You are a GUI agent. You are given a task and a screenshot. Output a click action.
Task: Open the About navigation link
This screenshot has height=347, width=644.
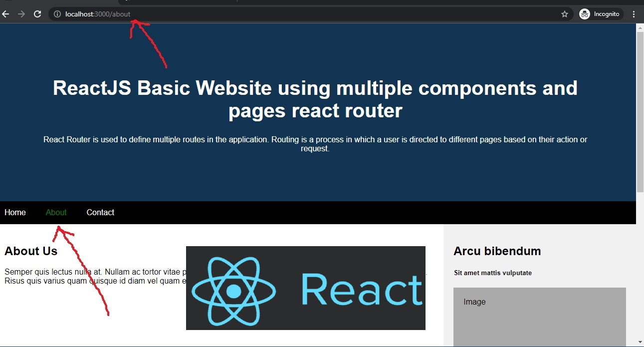56,212
